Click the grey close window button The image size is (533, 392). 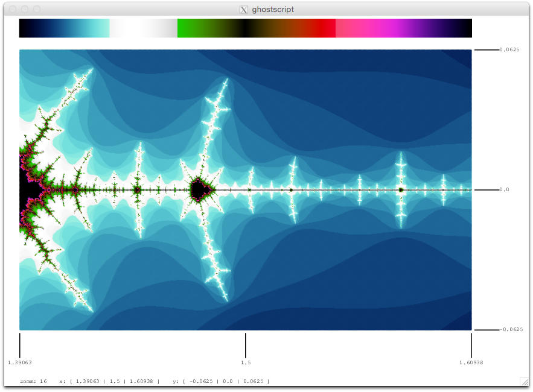tap(13, 9)
